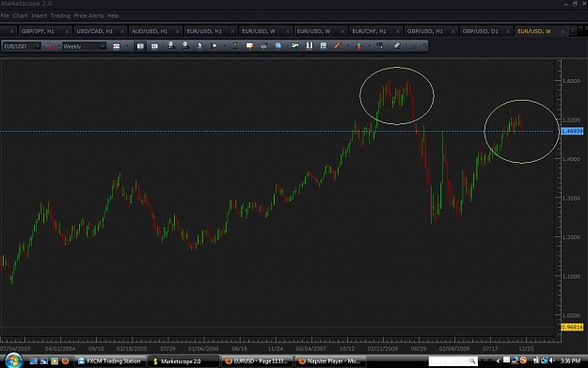Select the orange line drawing tool
The width and height of the screenshot is (588, 368).
pyautogui.click(x=338, y=46)
